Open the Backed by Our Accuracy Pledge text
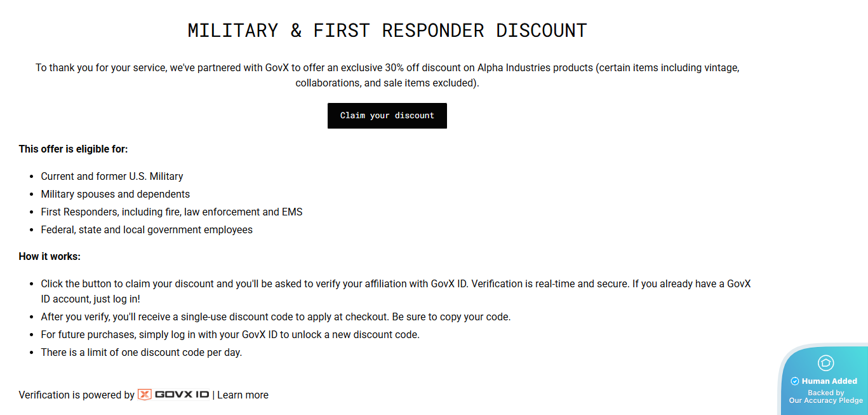This screenshot has width=868, height=415. pyautogui.click(x=825, y=397)
